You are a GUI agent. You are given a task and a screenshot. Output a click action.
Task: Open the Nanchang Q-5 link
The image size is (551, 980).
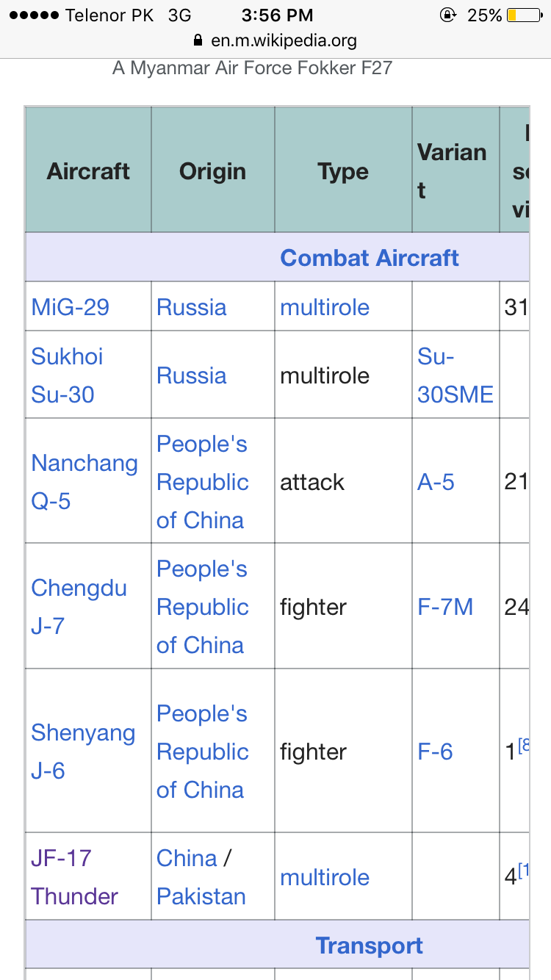pyautogui.click(x=84, y=482)
